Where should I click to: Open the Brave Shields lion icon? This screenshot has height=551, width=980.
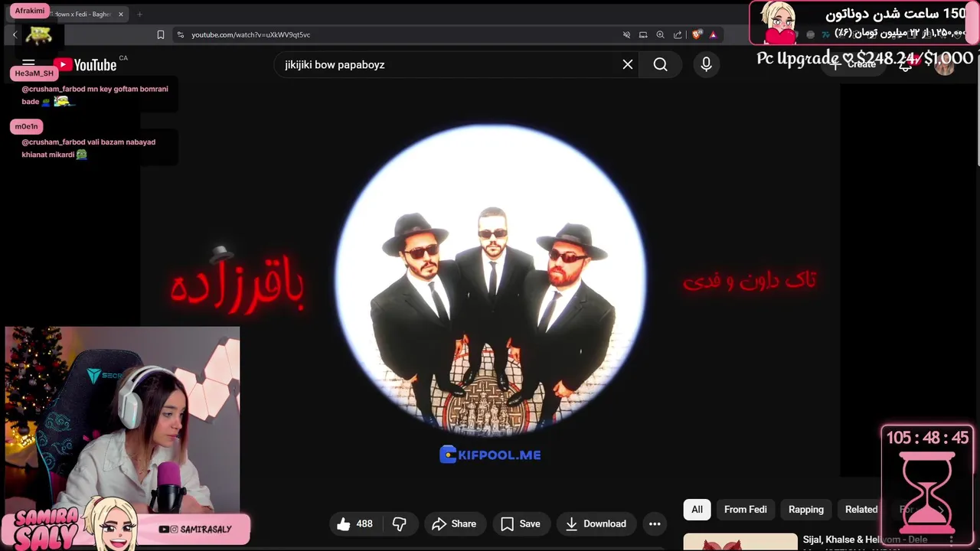697,34
